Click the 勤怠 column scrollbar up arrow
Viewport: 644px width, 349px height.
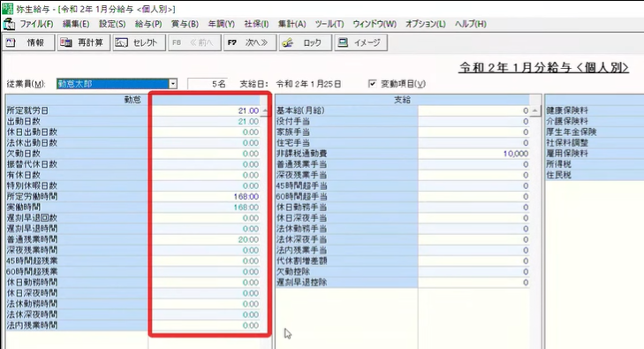click(265, 110)
